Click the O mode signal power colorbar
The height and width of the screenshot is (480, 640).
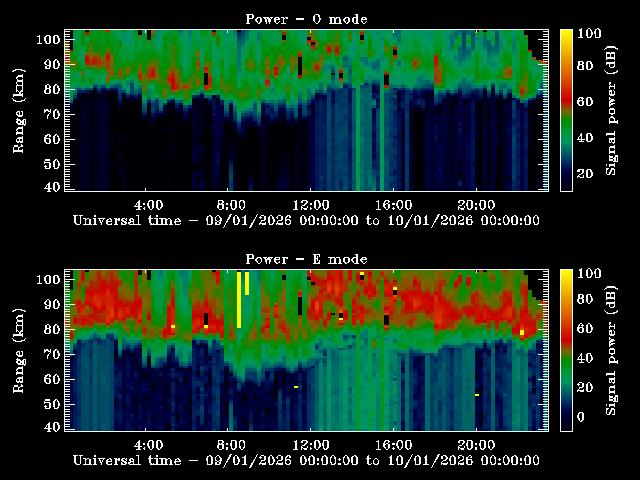click(566, 109)
